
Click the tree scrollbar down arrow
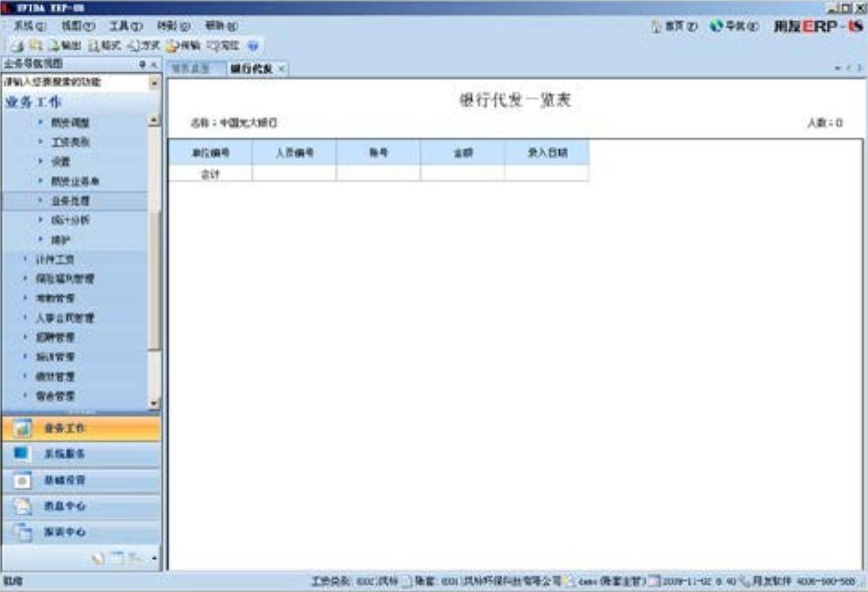pyautogui.click(x=154, y=404)
